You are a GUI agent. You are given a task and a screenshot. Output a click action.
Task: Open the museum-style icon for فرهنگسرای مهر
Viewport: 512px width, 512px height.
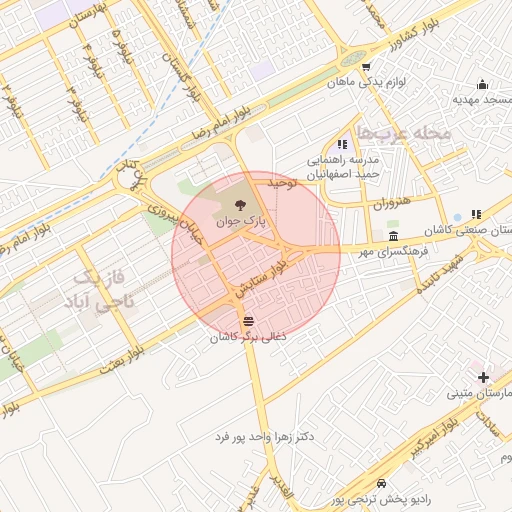[x=394, y=236]
